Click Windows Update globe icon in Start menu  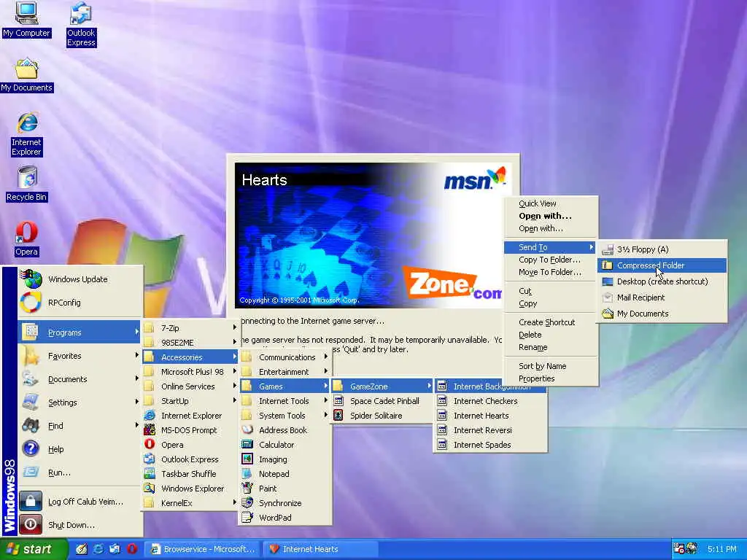tap(31, 279)
